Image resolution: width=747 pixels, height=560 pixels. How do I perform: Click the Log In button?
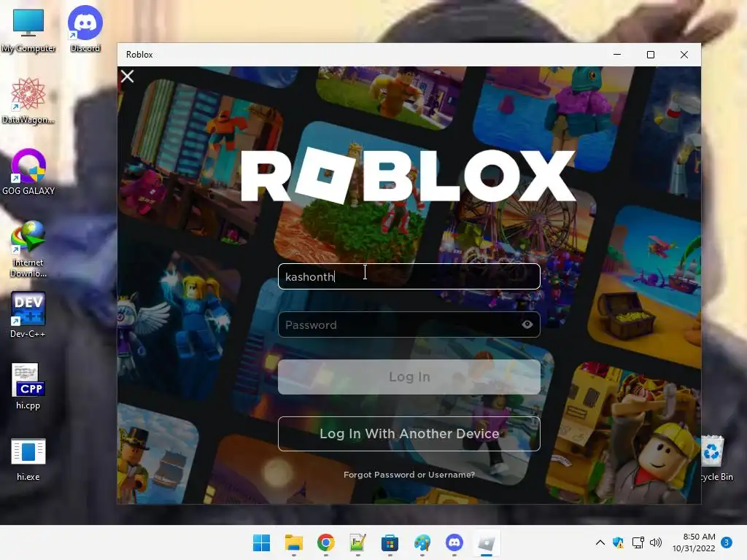coord(409,377)
